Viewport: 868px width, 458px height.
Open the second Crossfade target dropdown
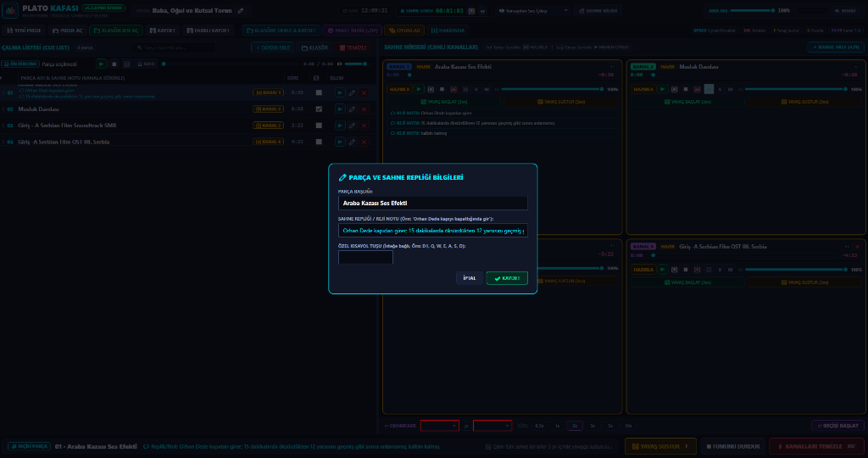coord(492,426)
